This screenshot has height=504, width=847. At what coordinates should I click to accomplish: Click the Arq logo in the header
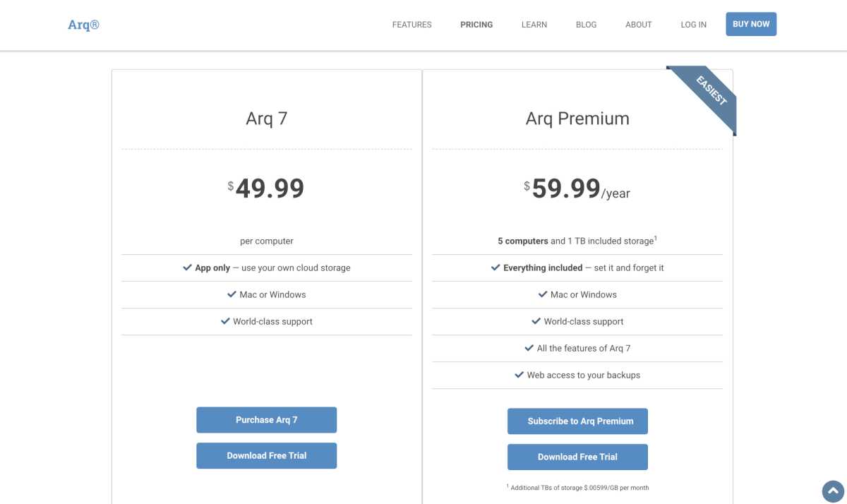(x=83, y=25)
